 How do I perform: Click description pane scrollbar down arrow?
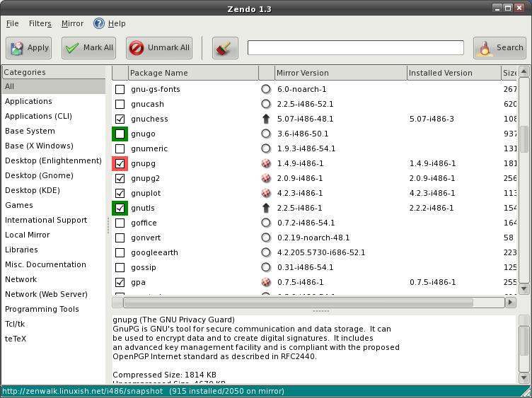524,377
